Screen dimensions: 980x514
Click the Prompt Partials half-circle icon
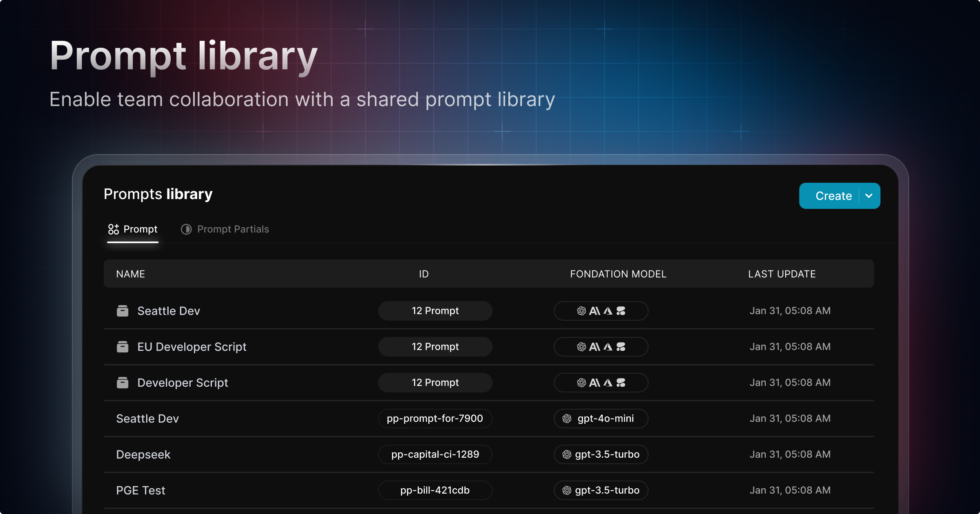coord(186,229)
